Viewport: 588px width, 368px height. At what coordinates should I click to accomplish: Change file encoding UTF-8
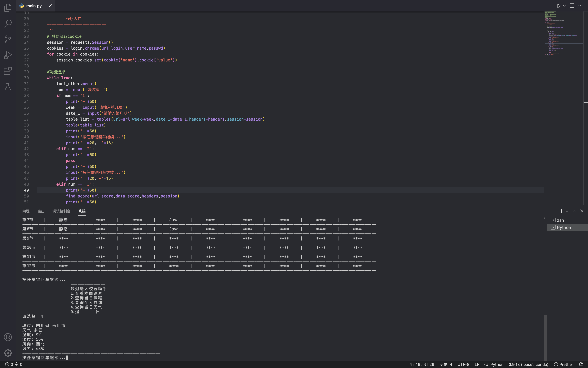pos(463,364)
